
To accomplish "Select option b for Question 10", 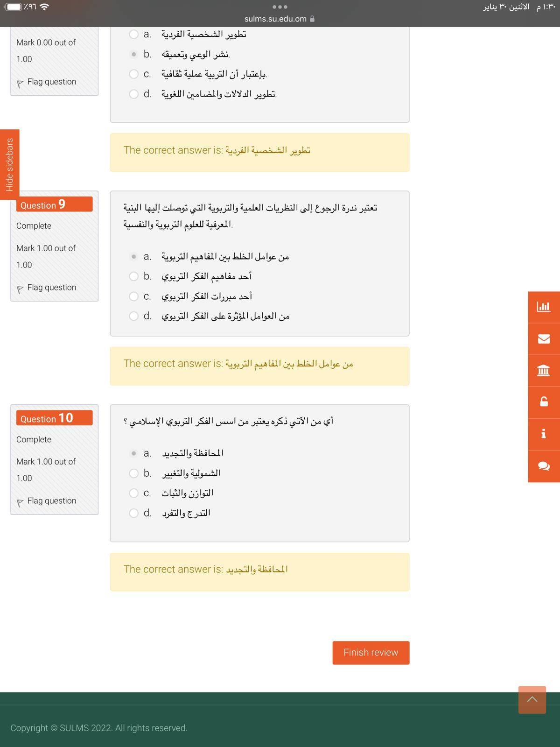I will [134, 473].
